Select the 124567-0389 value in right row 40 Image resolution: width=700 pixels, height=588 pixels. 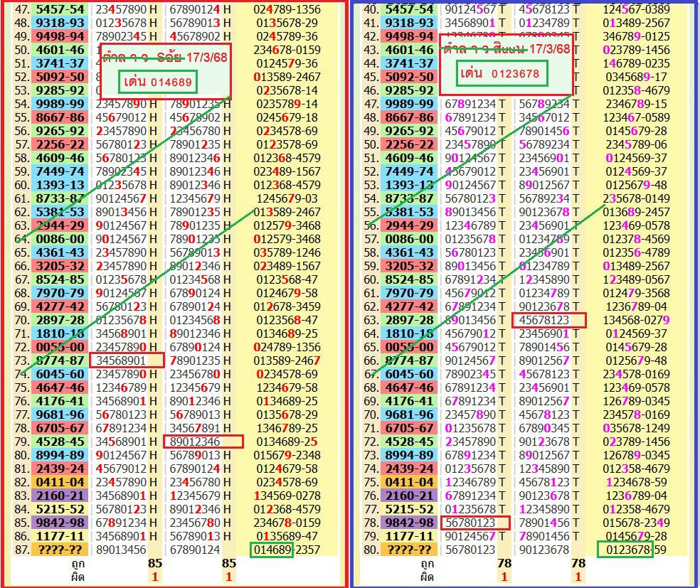coord(636,9)
